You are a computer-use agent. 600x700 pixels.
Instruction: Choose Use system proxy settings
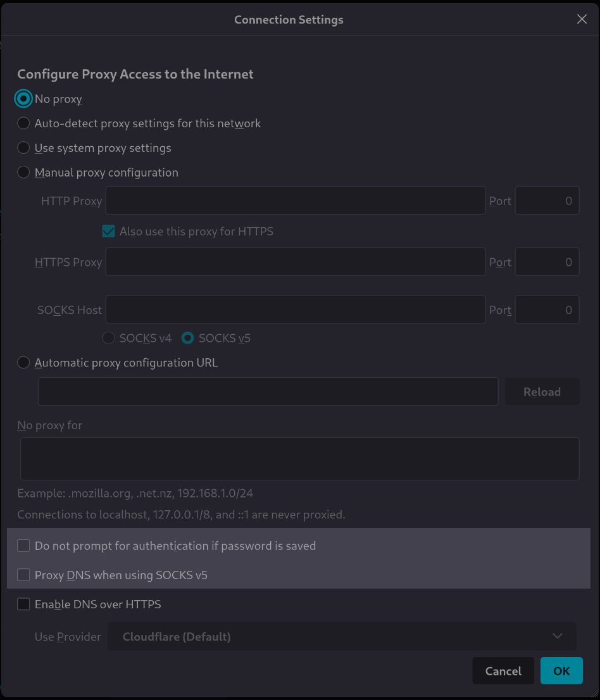(23, 147)
